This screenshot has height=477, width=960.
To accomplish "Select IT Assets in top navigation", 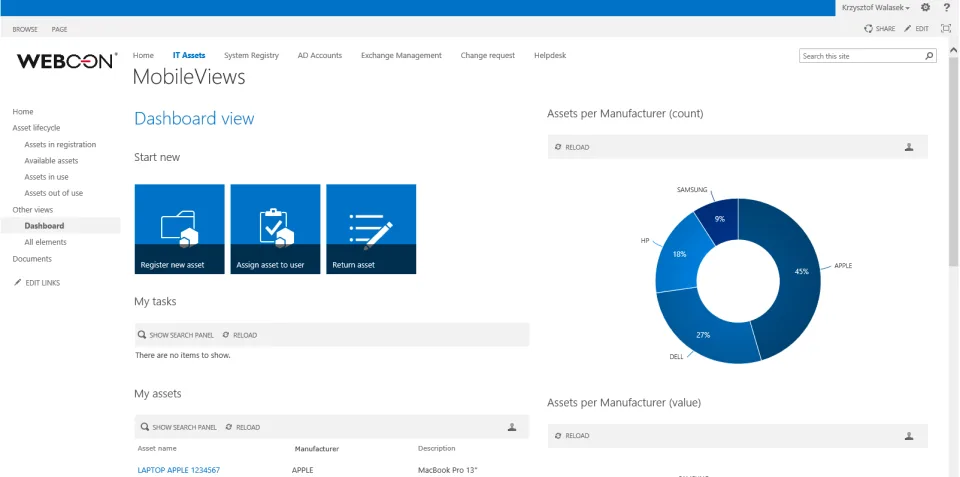I will pyautogui.click(x=189, y=55).
